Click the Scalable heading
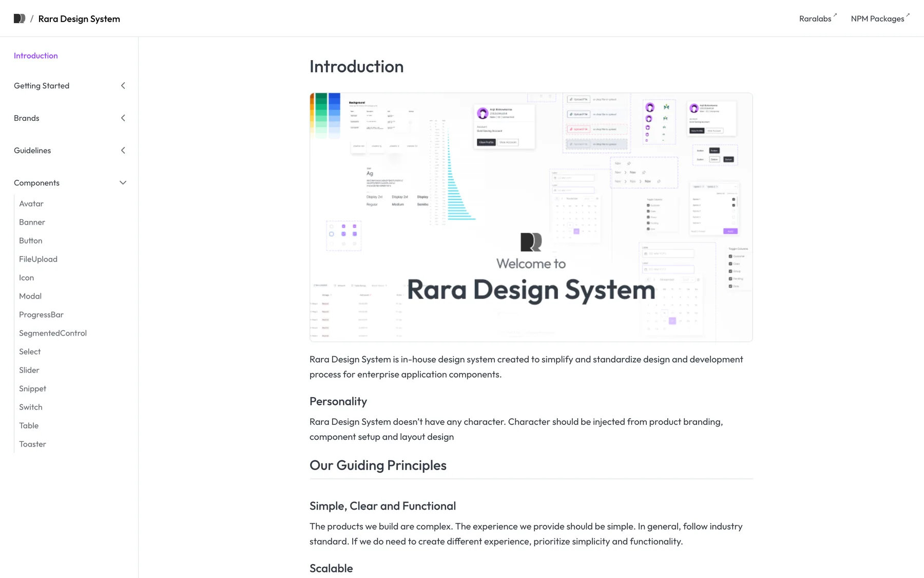924x578 pixels. pyautogui.click(x=331, y=568)
